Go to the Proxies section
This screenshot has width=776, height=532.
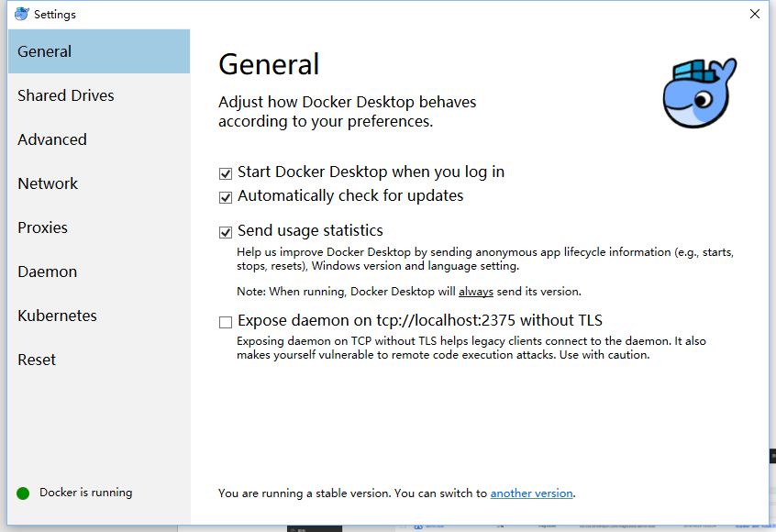(x=99, y=227)
